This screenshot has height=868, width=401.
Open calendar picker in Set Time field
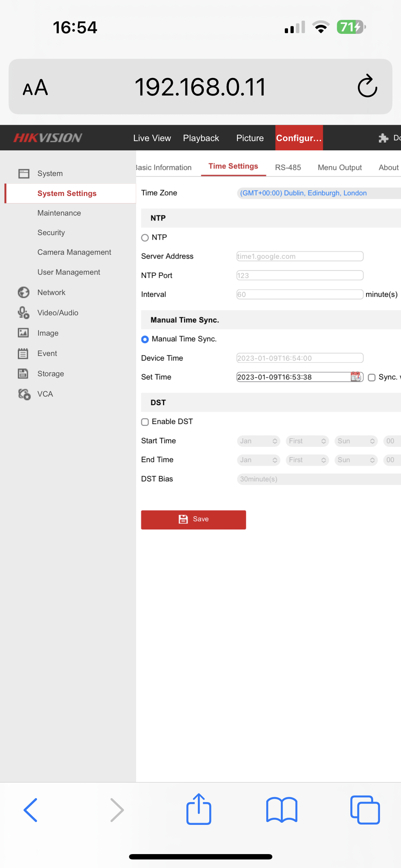(x=355, y=377)
